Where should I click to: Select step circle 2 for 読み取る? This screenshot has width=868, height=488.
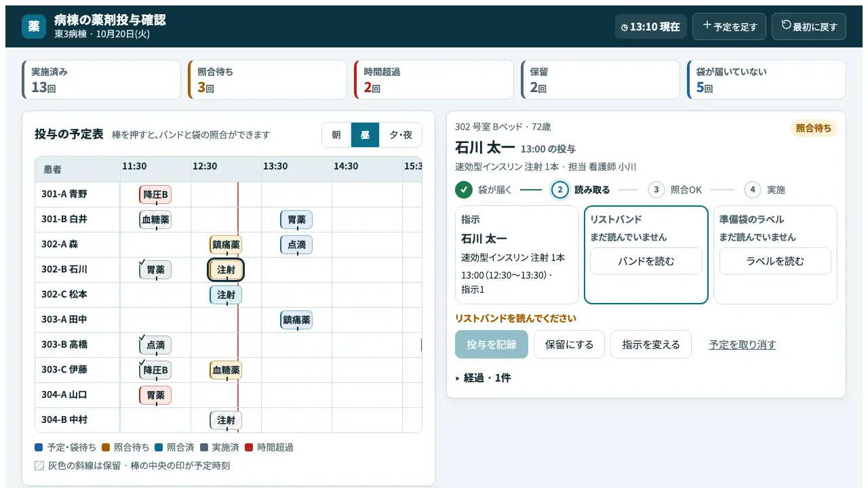coord(560,190)
